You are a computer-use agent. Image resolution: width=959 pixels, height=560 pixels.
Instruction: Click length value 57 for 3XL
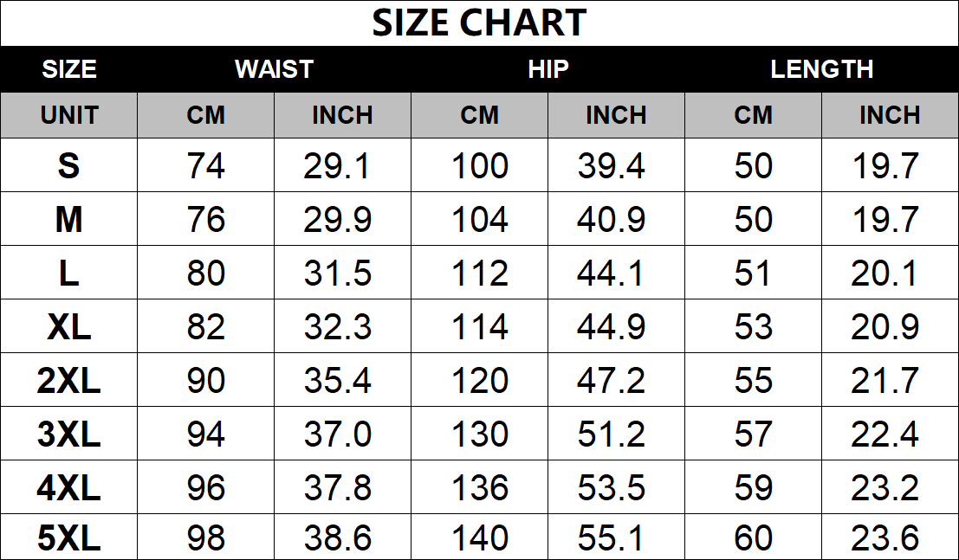[754, 434]
